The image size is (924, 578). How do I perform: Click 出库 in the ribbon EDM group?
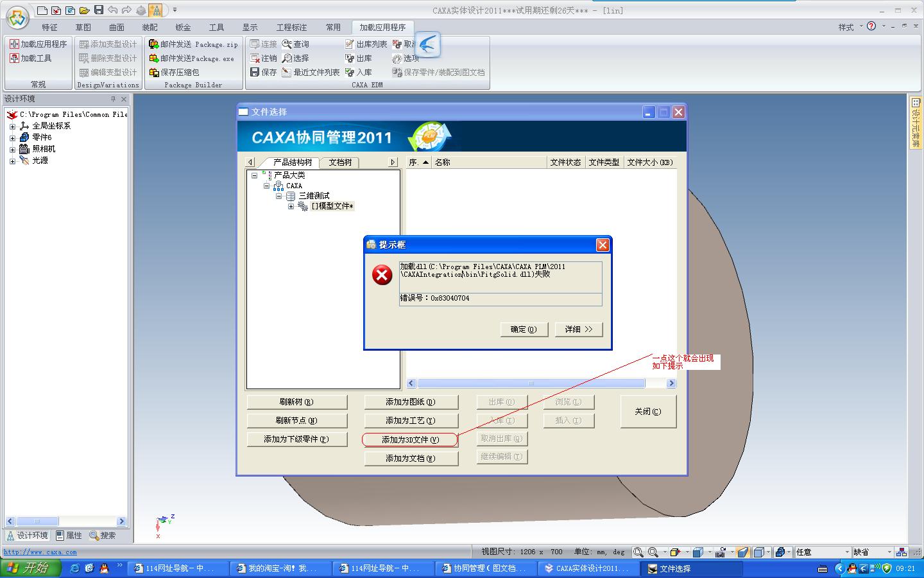pos(359,58)
